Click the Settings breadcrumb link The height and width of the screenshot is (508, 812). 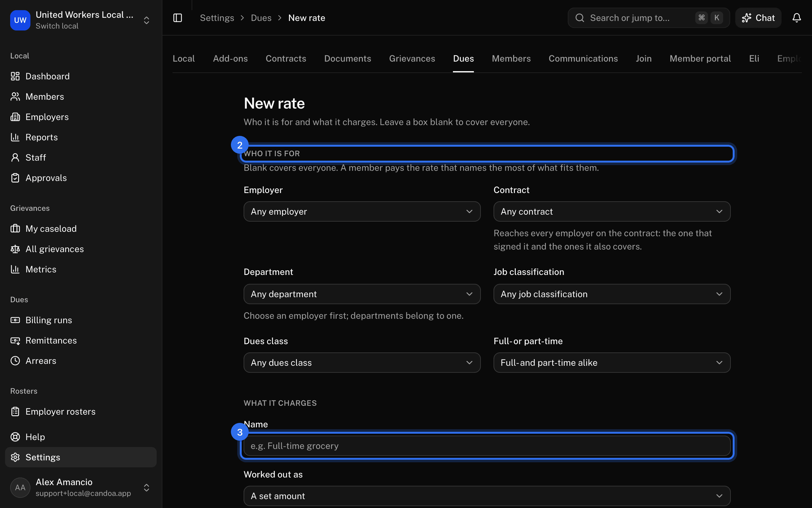point(217,18)
